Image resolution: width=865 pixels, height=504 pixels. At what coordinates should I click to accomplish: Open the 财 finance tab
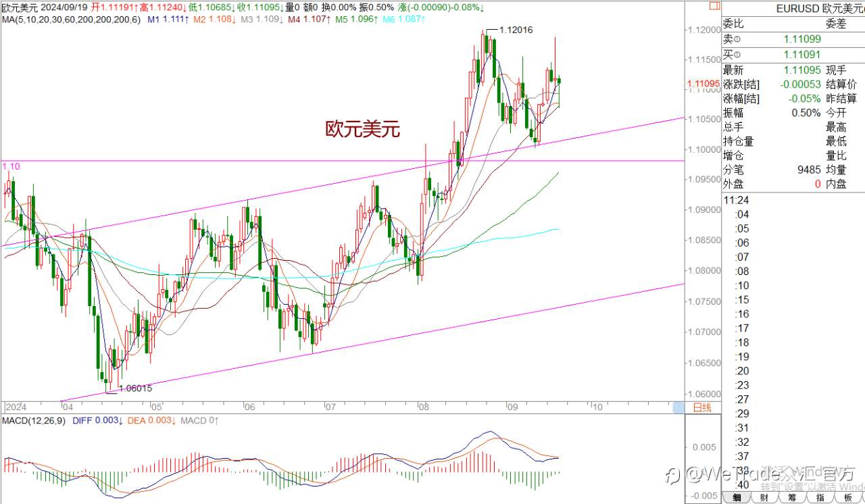(763, 498)
